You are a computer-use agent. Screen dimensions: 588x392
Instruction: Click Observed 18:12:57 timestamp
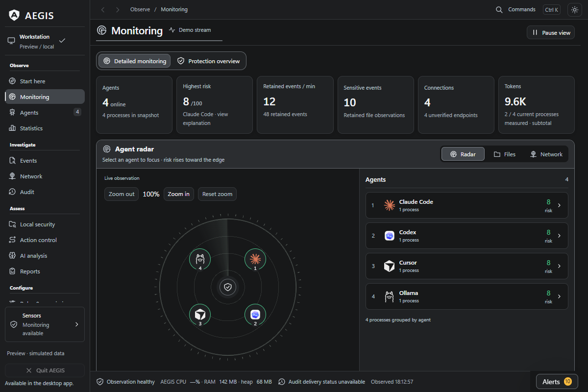(x=392, y=382)
